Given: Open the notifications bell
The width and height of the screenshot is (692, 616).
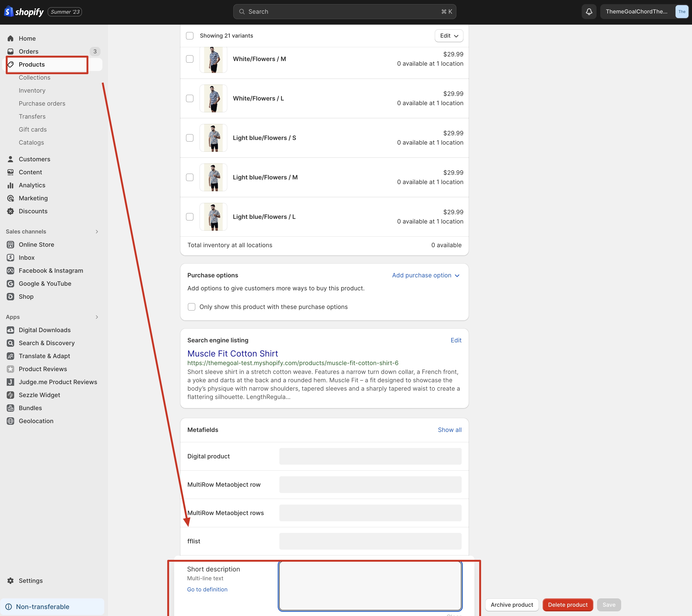Looking at the screenshot, I should (x=589, y=12).
